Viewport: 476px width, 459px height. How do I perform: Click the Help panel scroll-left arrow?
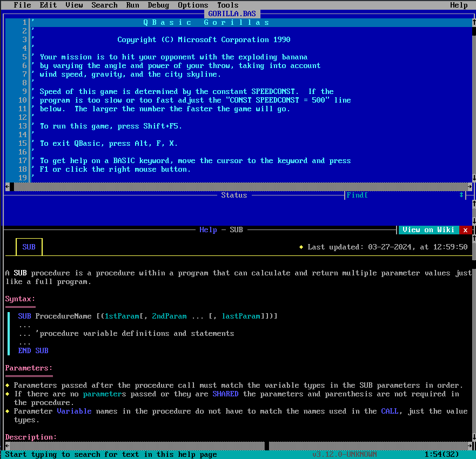click(7, 446)
